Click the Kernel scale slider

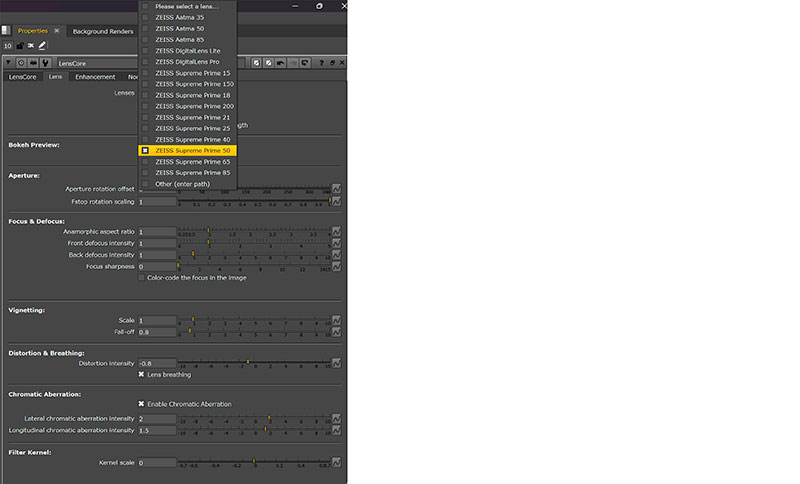[x=254, y=463]
